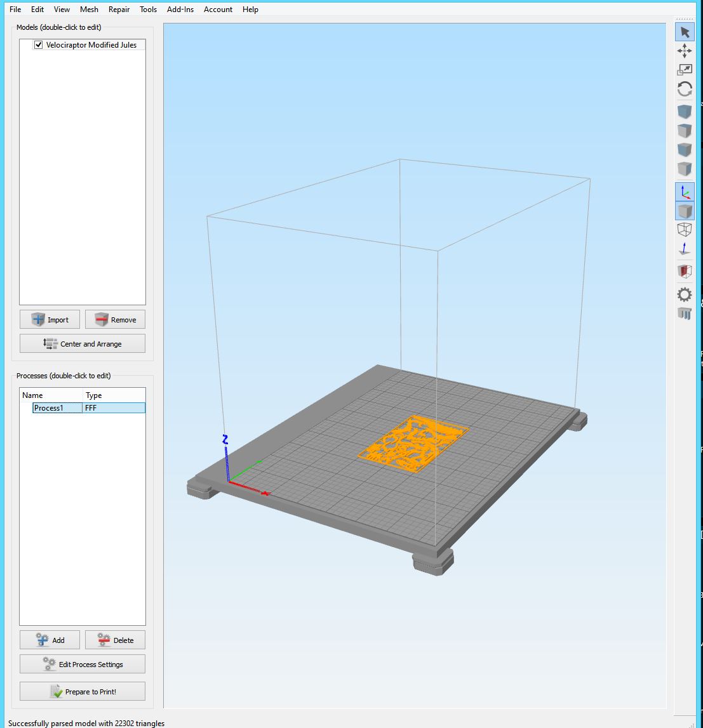This screenshot has width=703, height=728.
Task: Toggle the coordinate axes display
Action: point(685,192)
